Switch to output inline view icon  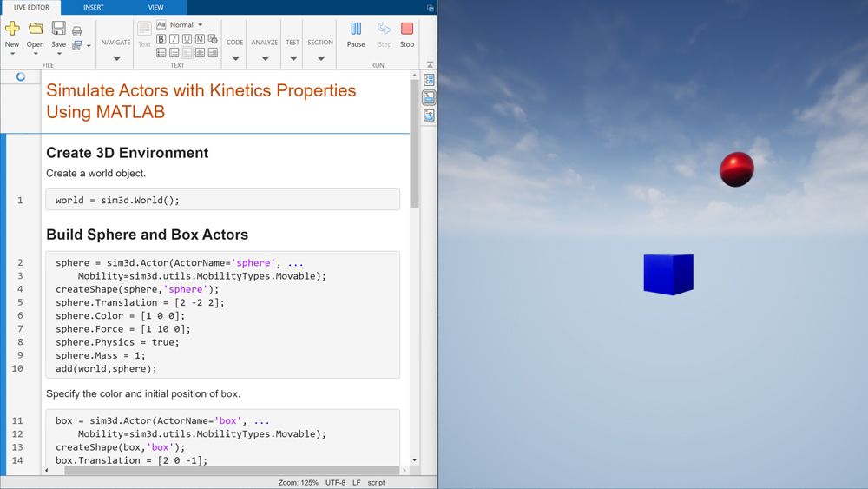point(429,97)
